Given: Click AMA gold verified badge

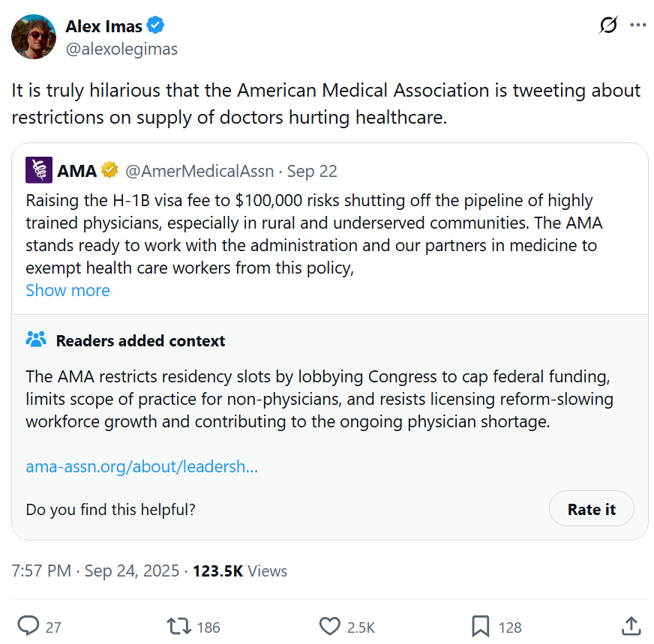Looking at the screenshot, I should (x=109, y=171).
